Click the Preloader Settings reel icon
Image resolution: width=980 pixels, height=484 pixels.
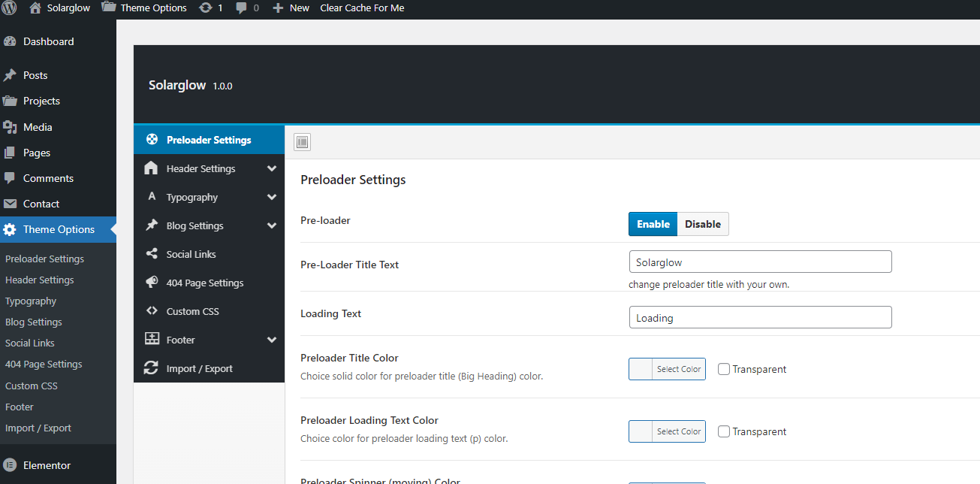152,139
